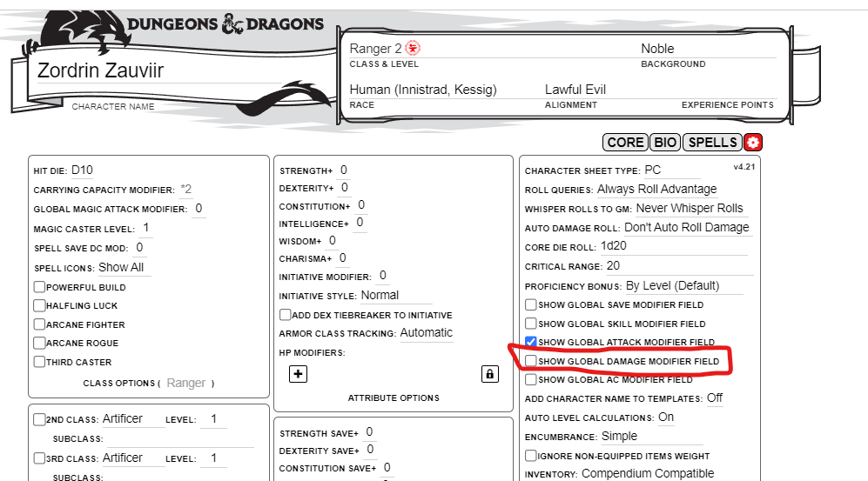Enable the Halfling Luck option

(39, 305)
